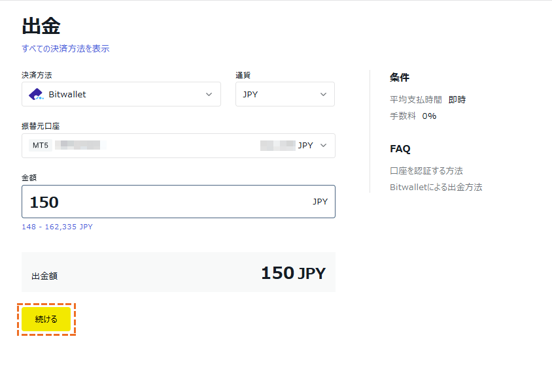552x392 pixels.
Task: Click the 条件 section heading
Action: pos(400,77)
